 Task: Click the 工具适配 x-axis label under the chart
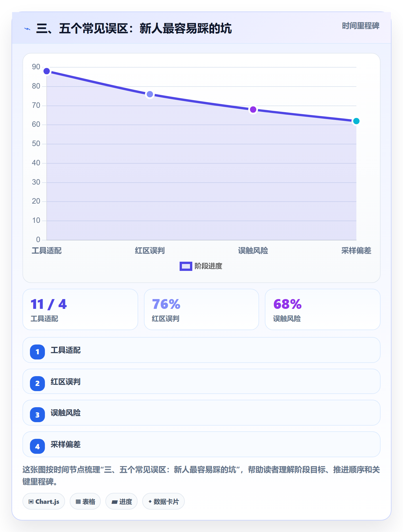click(x=47, y=251)
